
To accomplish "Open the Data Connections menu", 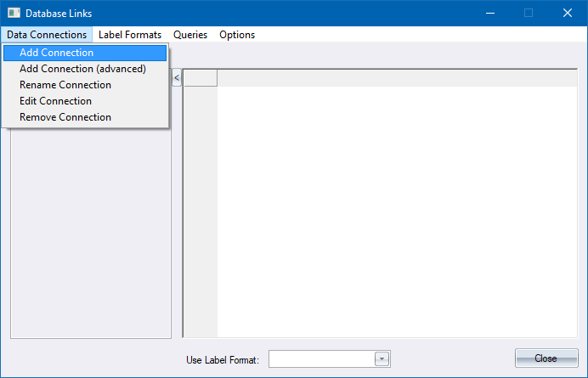I will coord(47,35).
